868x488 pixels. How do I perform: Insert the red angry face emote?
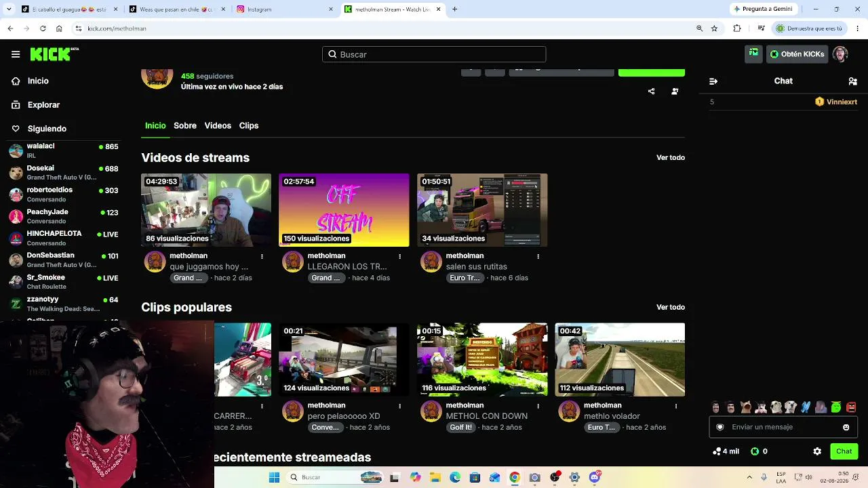tap(851, 407)
